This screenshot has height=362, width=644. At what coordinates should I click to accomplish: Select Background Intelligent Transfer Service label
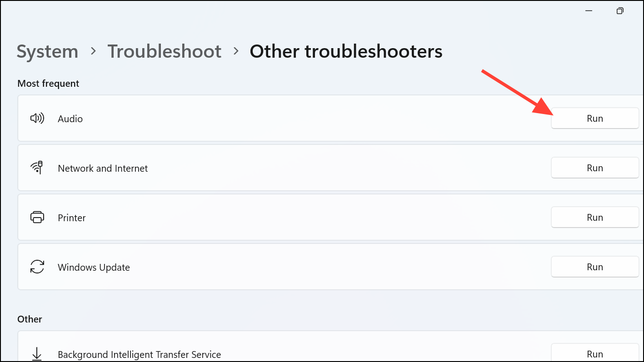tap(139, 354)
